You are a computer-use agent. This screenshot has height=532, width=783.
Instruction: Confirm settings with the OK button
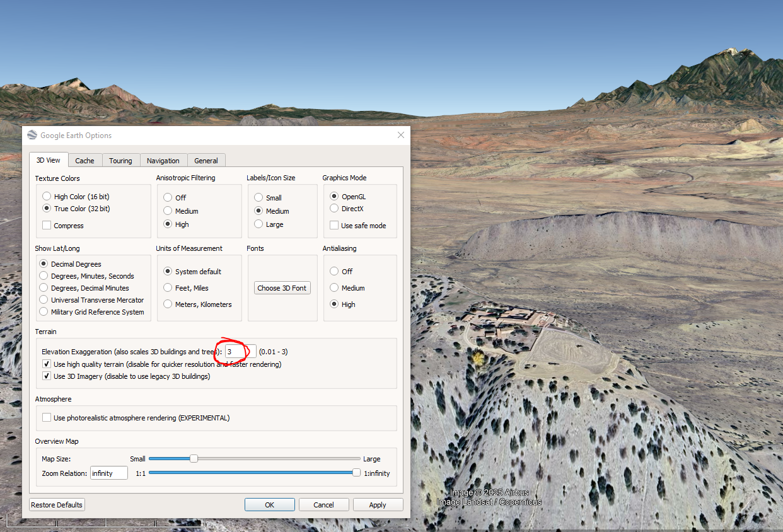270,505
